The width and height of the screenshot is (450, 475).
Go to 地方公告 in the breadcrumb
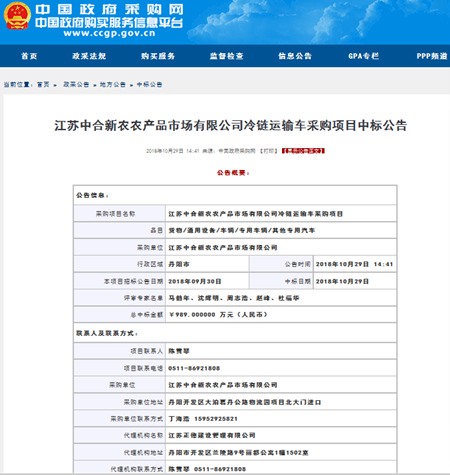point(113,85)
